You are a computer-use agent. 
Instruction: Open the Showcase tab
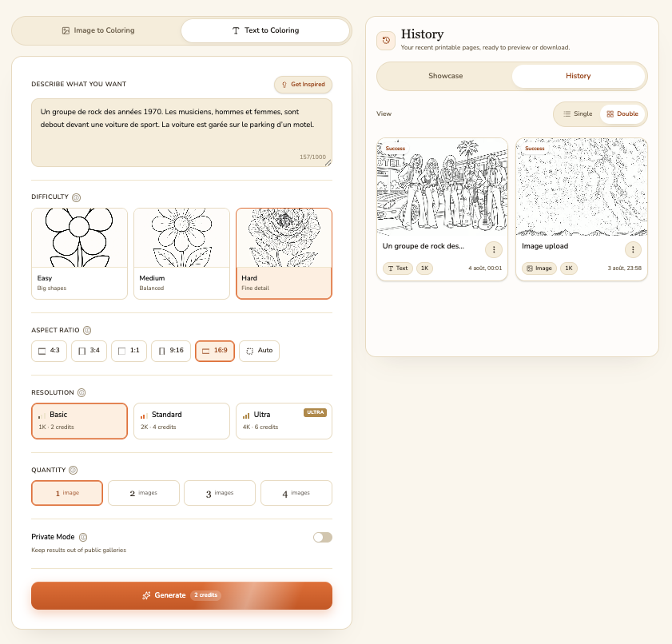(x=445, y=76)
